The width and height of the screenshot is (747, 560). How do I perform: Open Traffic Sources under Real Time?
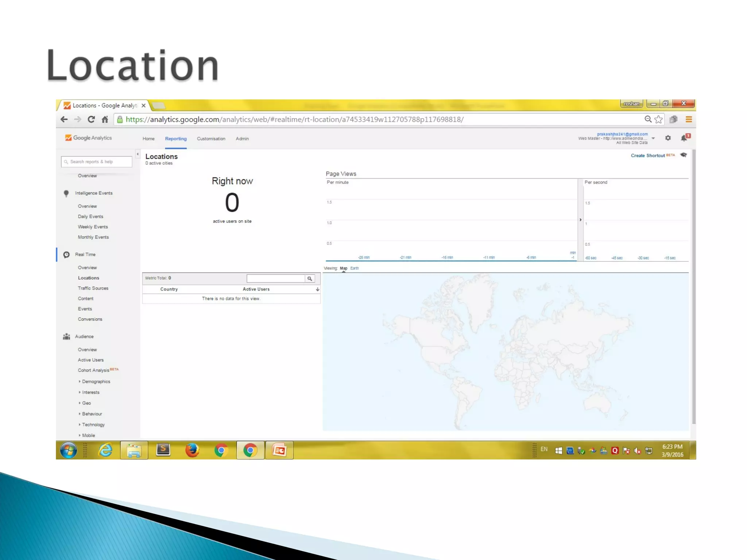(93, 288)
